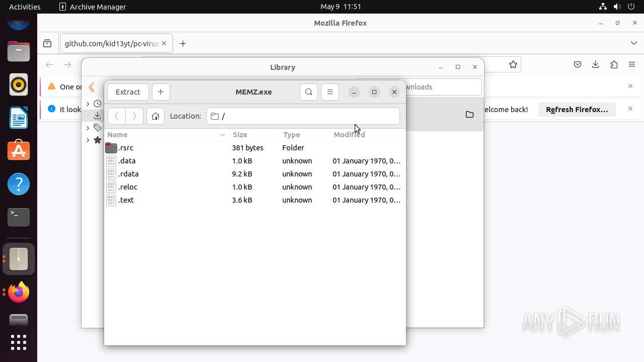This screenshot has height=362, width=644.
Task: Click Refresh Firefox button
Action: coord(577,109)
